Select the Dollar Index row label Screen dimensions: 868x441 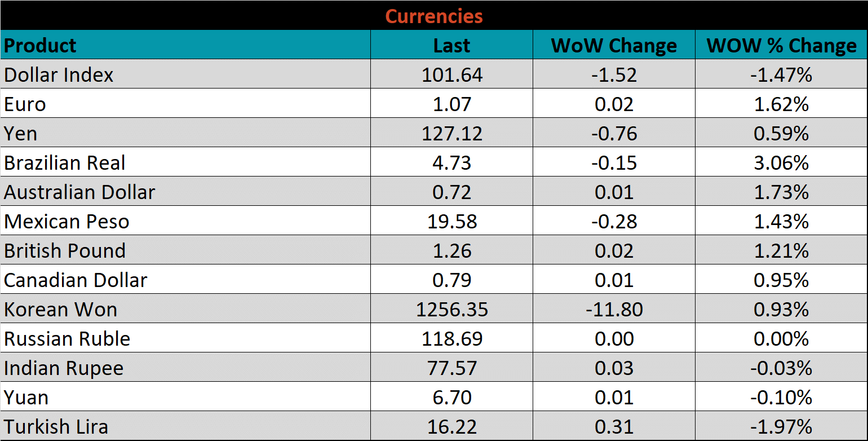click(59, 75)
